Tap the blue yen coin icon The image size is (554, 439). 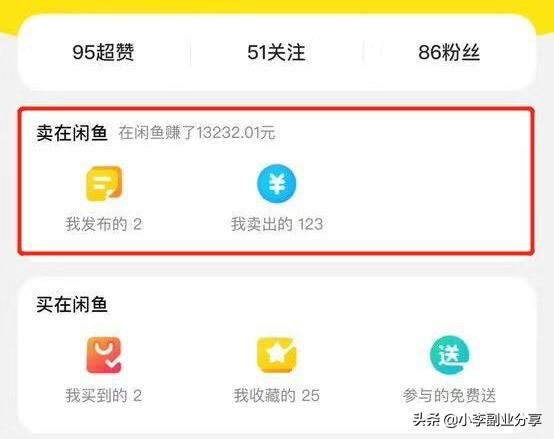277,184
